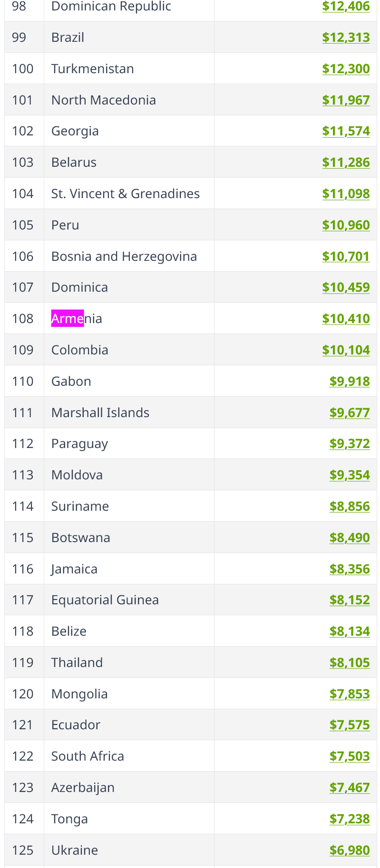This screenshot has width=380, height=868.
Task: Open Peru's $10,960 link
Action: pyautogui.click(x=346, y=225)
